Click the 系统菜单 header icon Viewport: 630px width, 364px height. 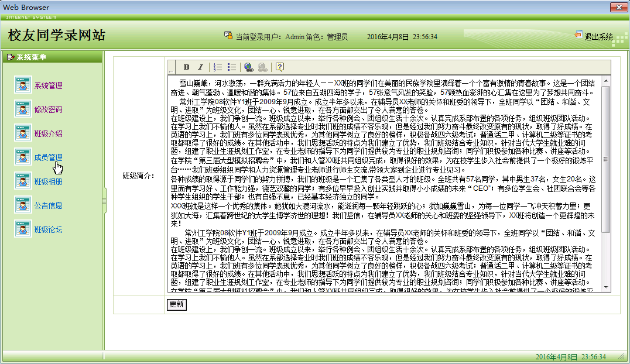click(x=11, y=57)
